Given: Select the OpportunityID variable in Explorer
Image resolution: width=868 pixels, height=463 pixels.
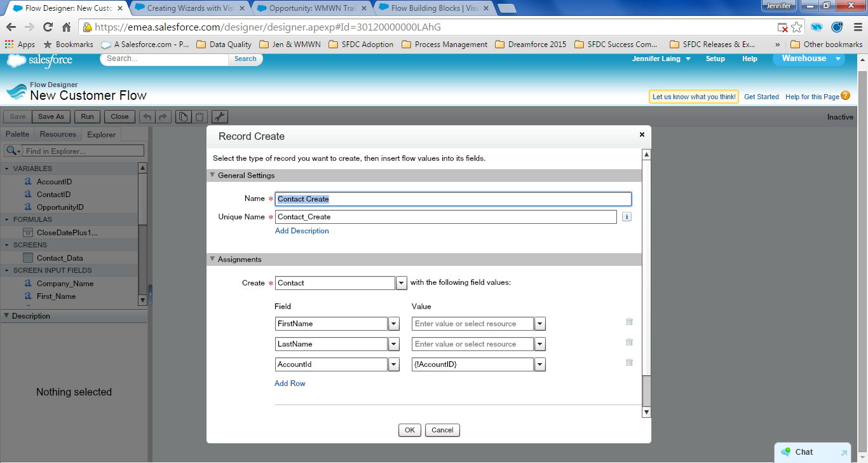Looking at the screenshot, I should 60,207.
